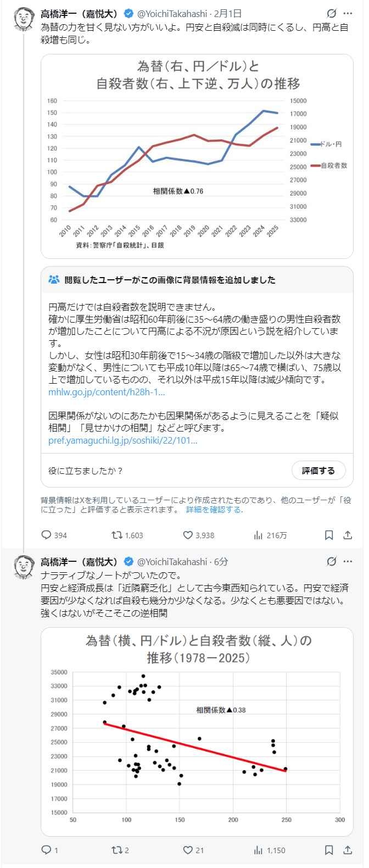Like the second tweet with 21 likes
The height and width of the screenshot is (868, 369).
point(188,850)
